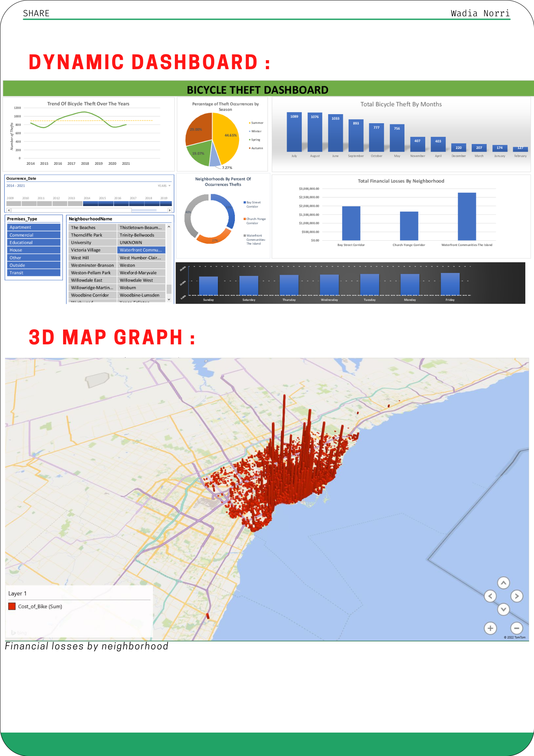The width and height of the screenshot is (534, 756).
Task: Click the 2014 - 2021 date range text
Action: (x=15, y=186)
